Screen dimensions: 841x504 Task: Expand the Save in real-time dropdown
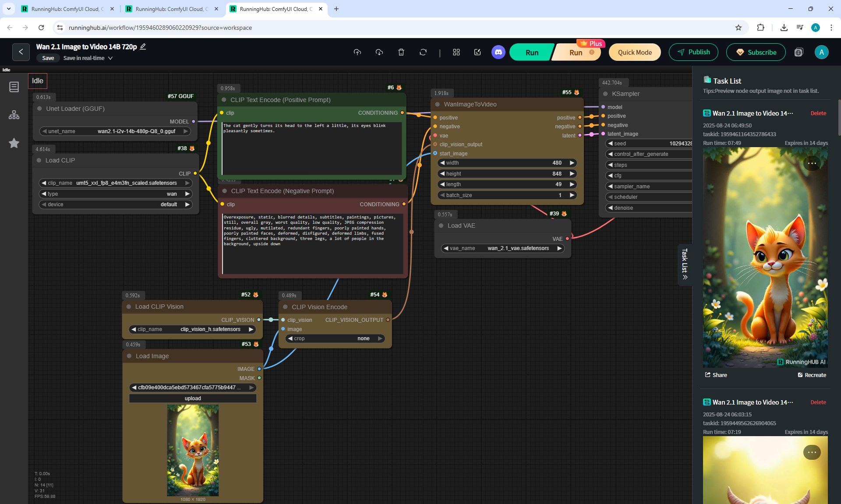[x=110, y=58]
